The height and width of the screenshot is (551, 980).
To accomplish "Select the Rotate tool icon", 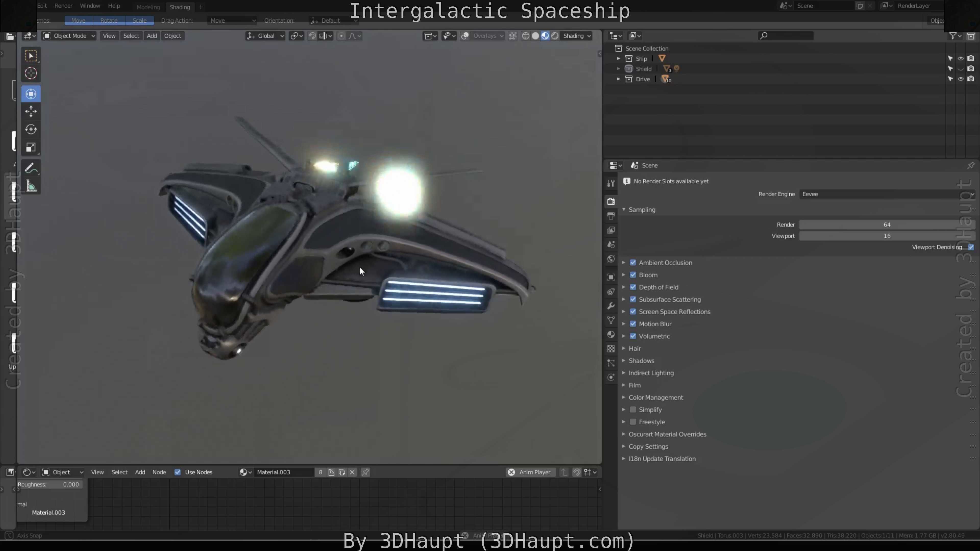I will (x=31, y=129).
